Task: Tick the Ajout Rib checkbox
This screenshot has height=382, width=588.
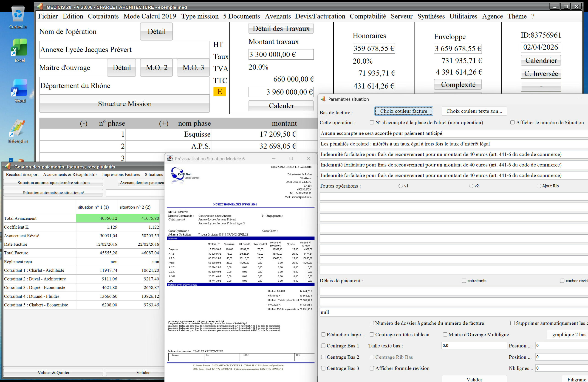Action: (x=539, y=186)
